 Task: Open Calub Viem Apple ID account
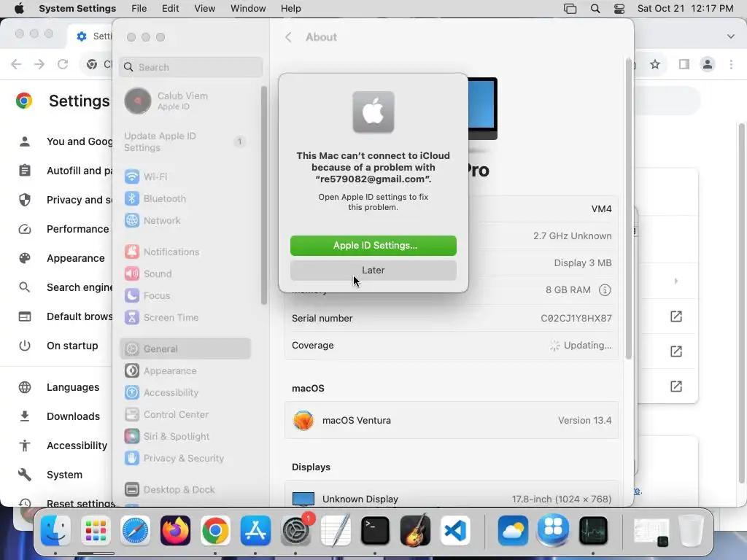[186, 101]
